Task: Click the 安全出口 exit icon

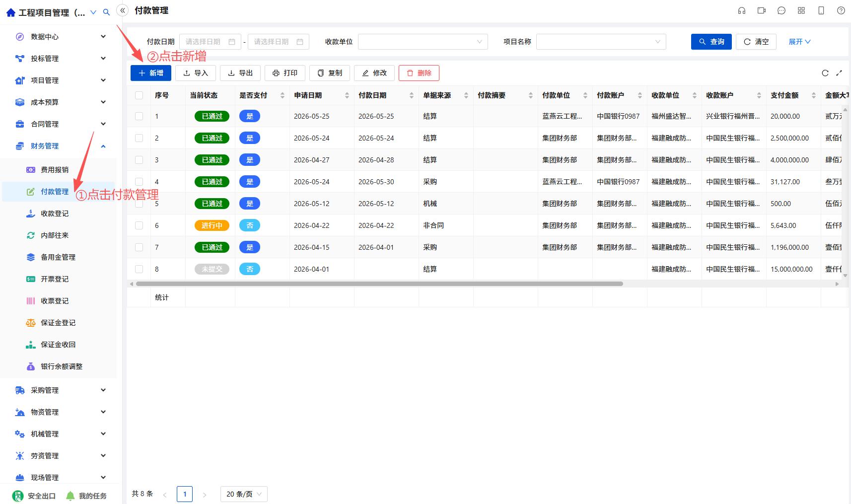Action: (18, 496)
